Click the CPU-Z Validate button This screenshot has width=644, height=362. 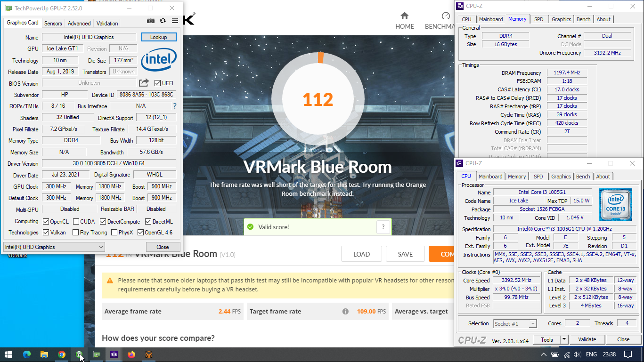(x=587, y=339)
